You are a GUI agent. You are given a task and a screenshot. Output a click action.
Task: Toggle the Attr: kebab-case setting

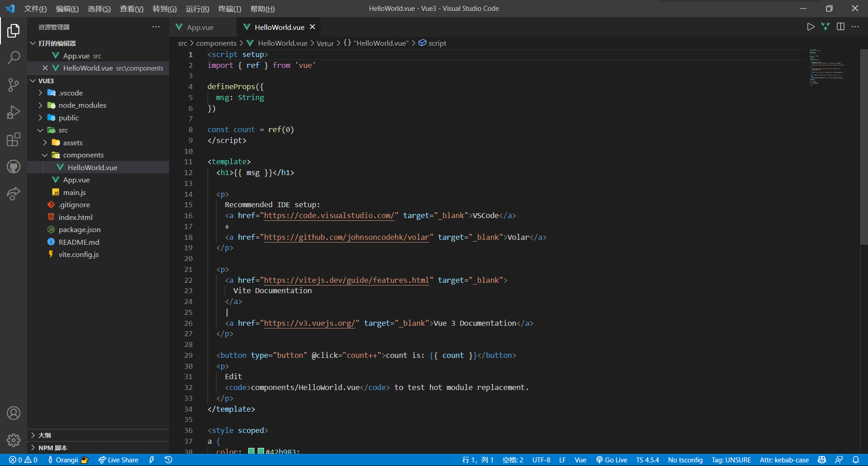(x=784, y=460)
